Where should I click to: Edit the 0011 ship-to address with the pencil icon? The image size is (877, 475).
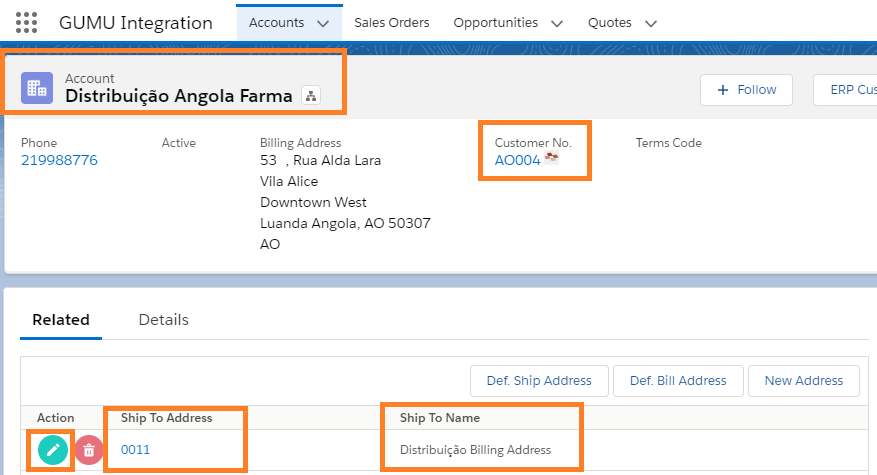tap(53, 450)
